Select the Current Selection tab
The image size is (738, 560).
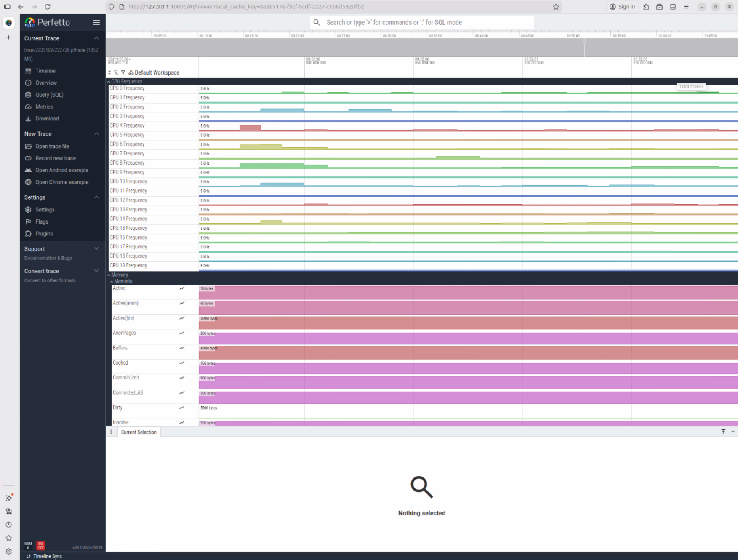139,432
